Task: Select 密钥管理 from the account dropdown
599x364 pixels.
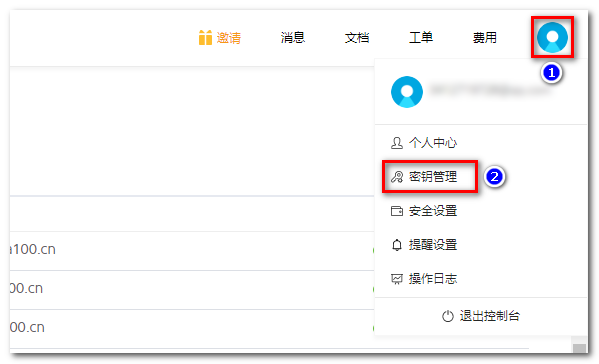Action: point(433,177)
